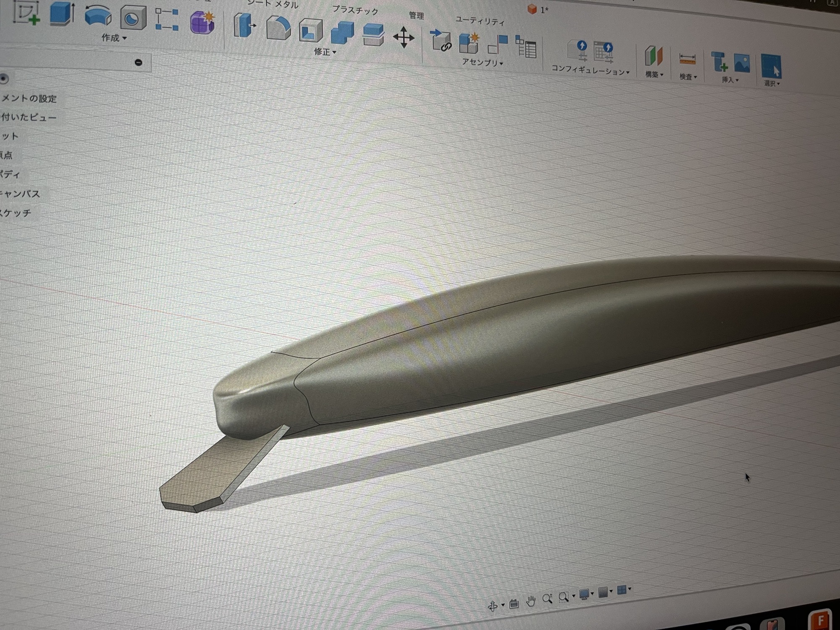Select the Rectangular Pattern tool
This screenshot has height=630, width=840.
coord(167,20)
